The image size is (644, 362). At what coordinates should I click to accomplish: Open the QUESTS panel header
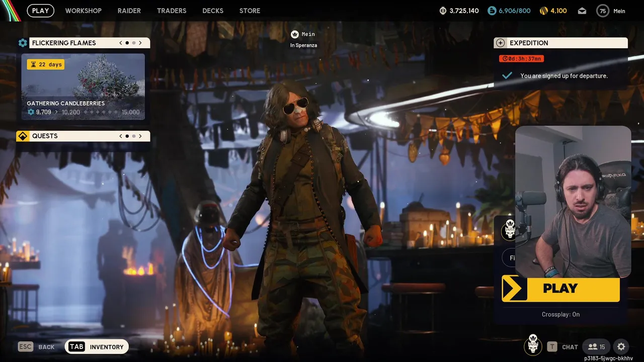tap(90, 136)
